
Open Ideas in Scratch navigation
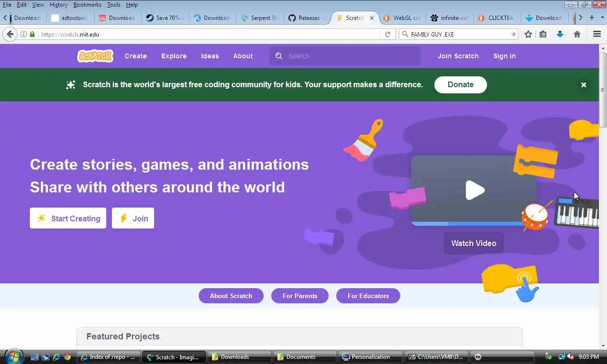(x=210, y=56)
